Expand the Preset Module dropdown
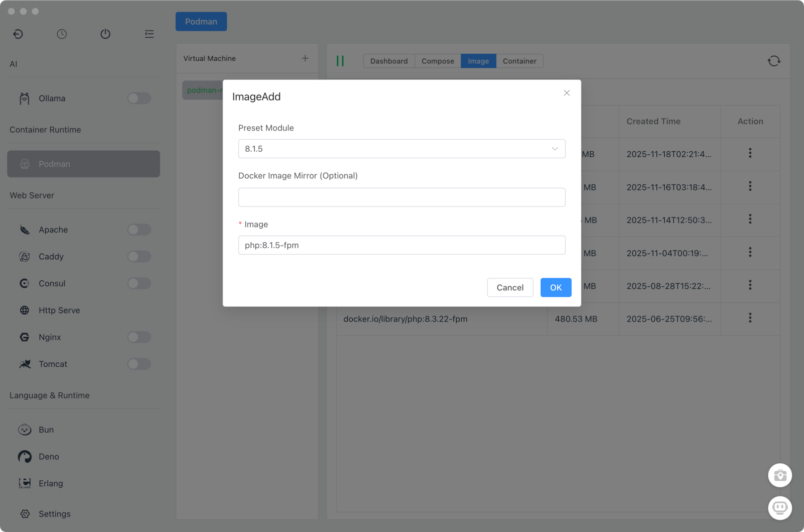Image resolution: width=804 pixels, height=532 pixels. tap(401, 149)
